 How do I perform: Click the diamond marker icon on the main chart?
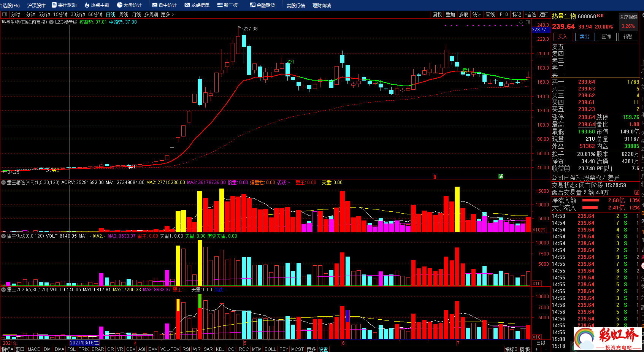521,22
